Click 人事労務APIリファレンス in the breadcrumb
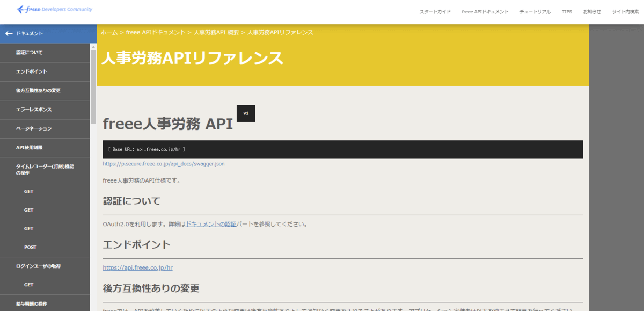644x311 pixels. (280, 32)
